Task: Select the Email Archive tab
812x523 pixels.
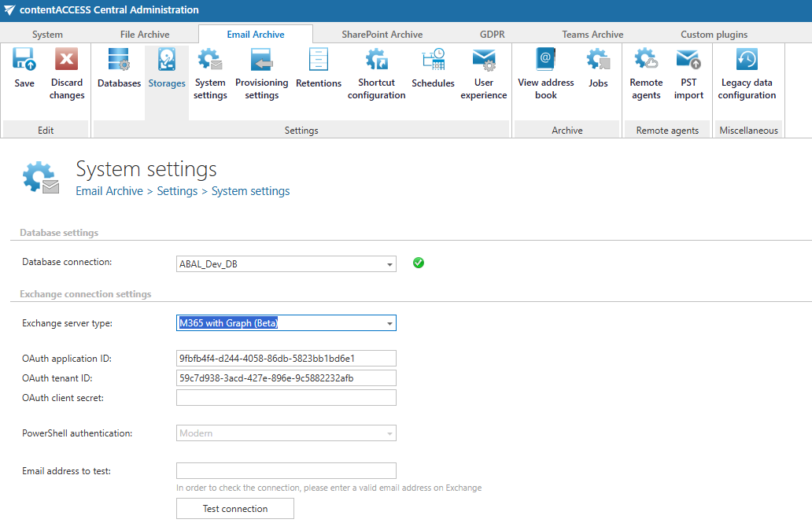Action: 255,34
